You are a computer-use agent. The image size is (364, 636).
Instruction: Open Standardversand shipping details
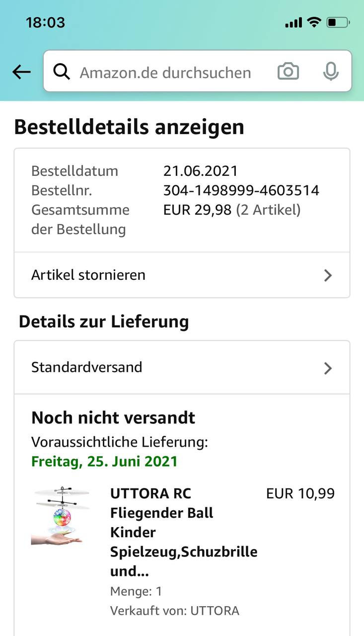point(87,367)
